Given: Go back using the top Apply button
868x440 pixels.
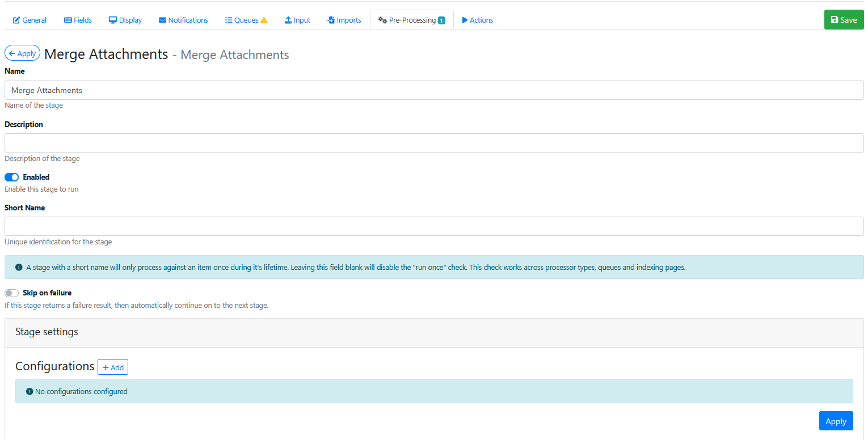Looking at the screenshot, I should 22,53.
